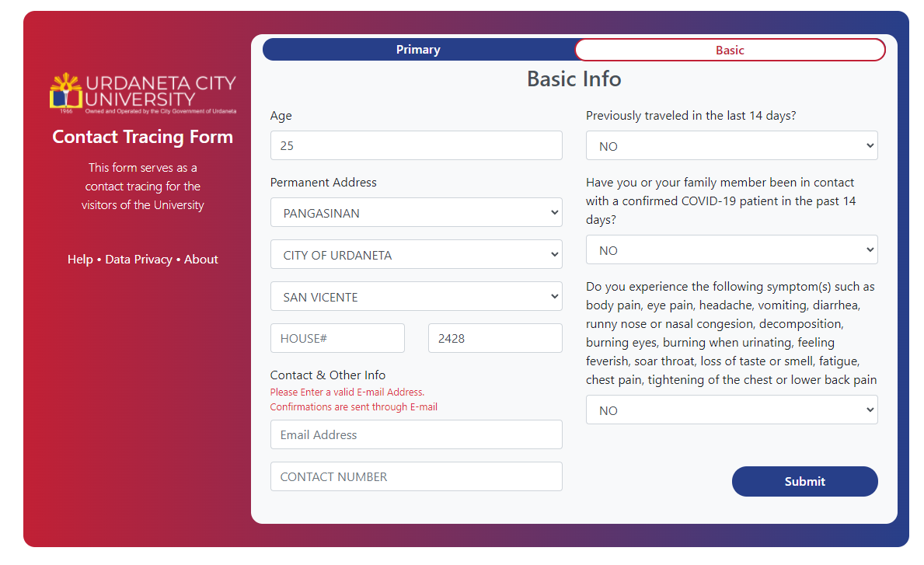Click the Age input field
The width and height of the screenshot is (924, 565).
(416, 145)
